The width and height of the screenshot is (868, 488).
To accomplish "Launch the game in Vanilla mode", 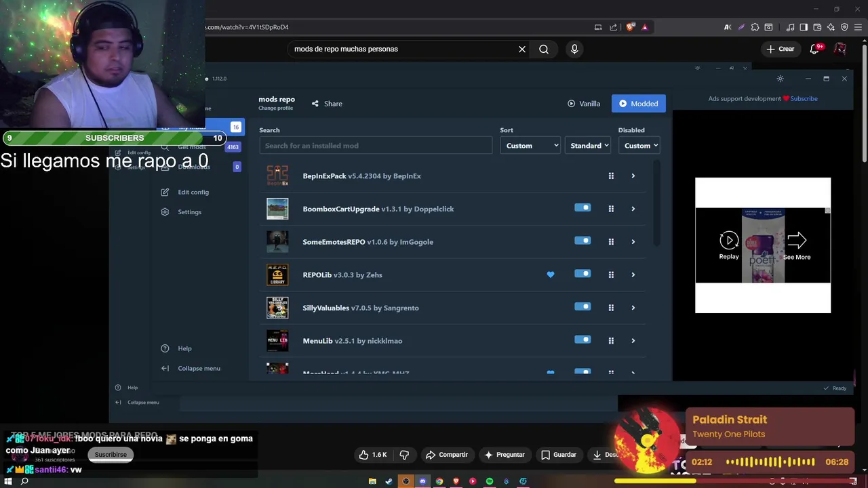I will click(x=584, y=104).
